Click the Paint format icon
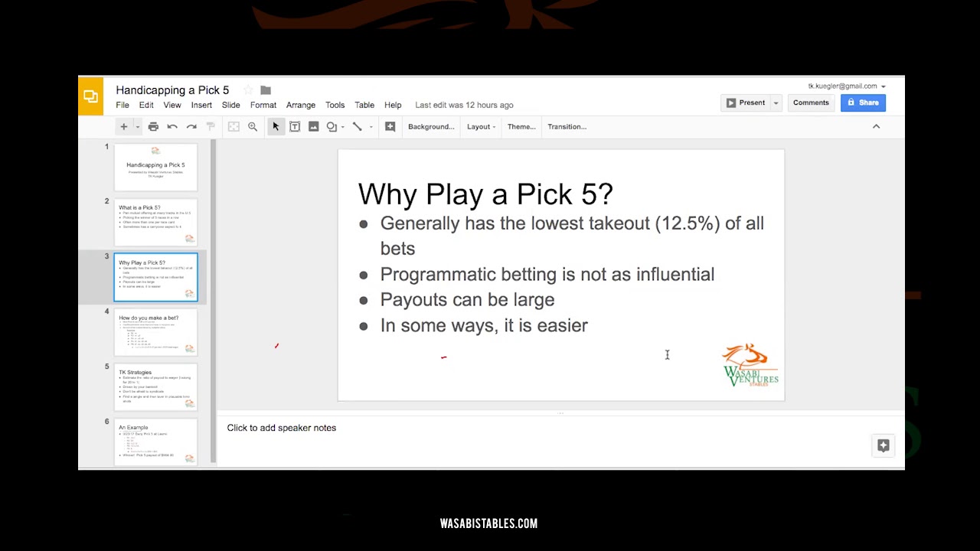This screenshot has width=980, height=551. pyautogui.click(x=211, y=126)
